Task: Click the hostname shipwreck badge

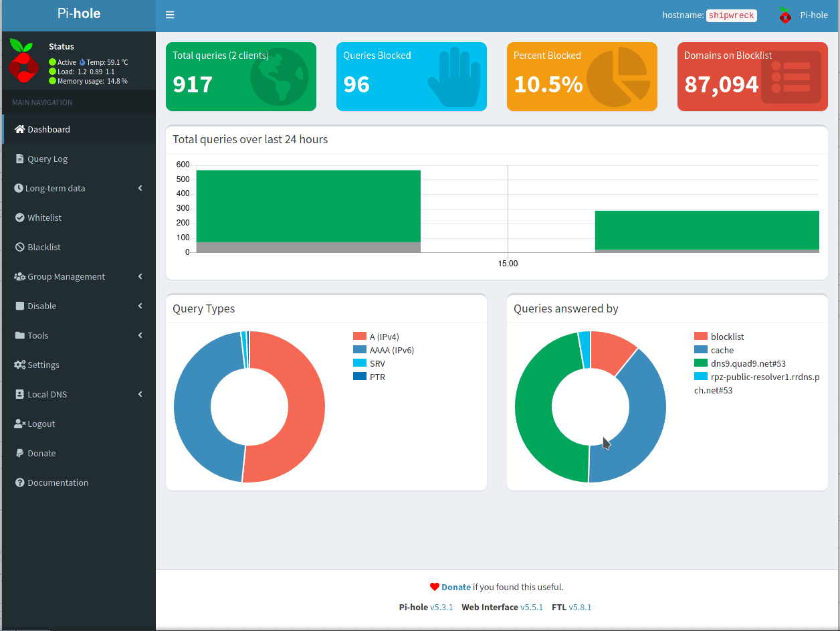Action: (x=732, y=15)
